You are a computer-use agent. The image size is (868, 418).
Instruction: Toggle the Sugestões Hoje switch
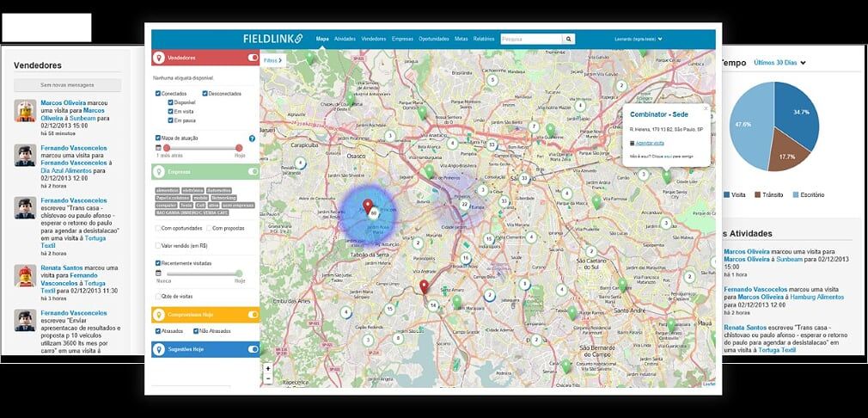(253, 349)
